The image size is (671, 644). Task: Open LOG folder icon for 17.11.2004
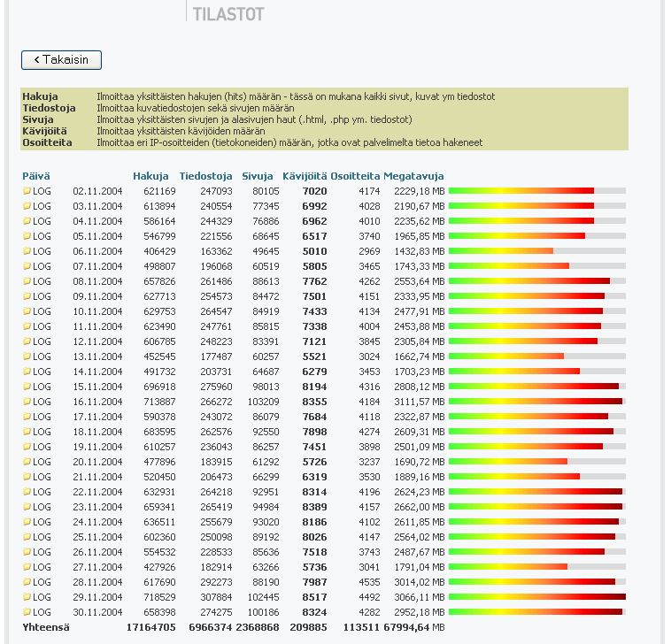(27, 416)
